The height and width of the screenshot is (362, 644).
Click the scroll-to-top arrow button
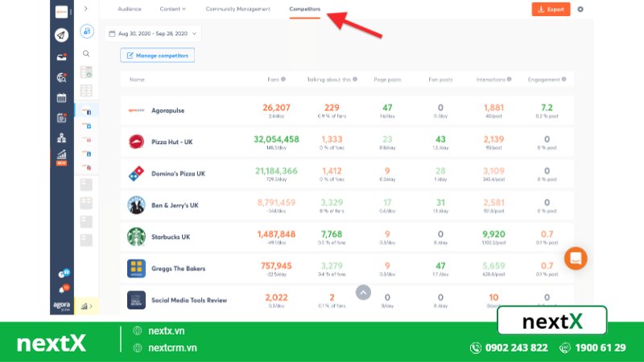click(x=363, y=292)
